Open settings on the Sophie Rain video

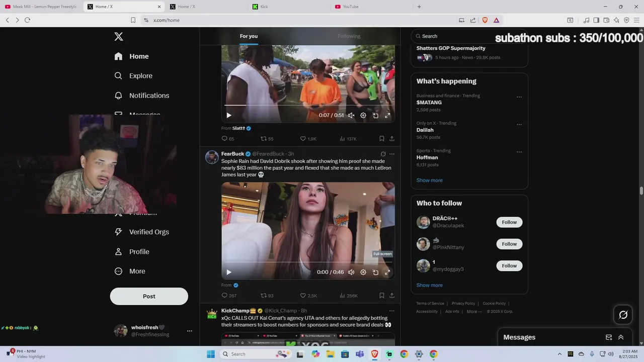click(x=363, y=272)
